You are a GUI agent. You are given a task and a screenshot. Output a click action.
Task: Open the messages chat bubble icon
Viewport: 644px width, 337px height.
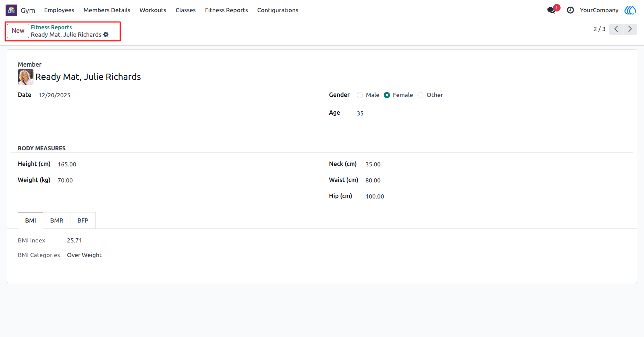click(551, 10)
